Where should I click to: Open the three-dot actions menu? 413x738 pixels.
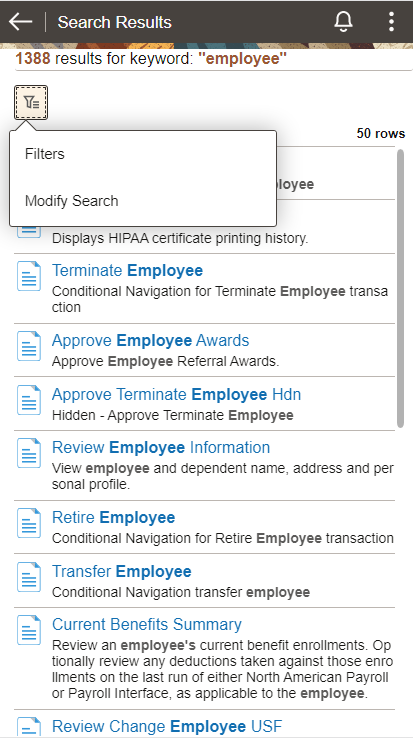391,22
